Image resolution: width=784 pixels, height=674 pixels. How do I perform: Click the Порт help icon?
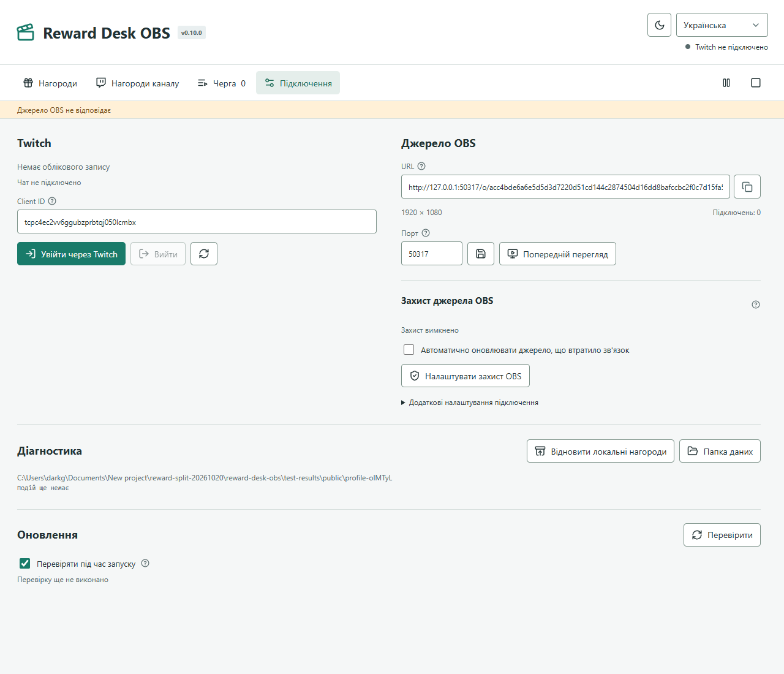426,233
